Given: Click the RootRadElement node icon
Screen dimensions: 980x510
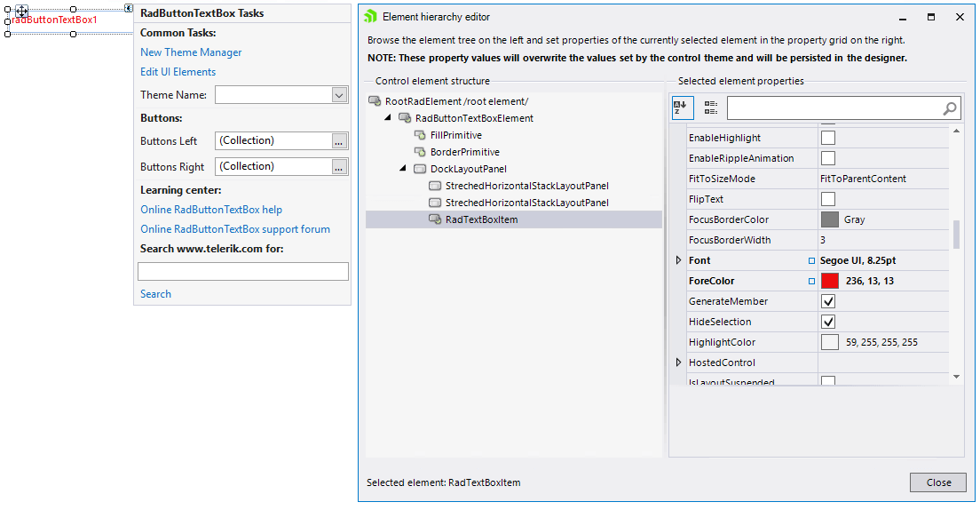Looking at the screenshot, I should tap(375, 101).
